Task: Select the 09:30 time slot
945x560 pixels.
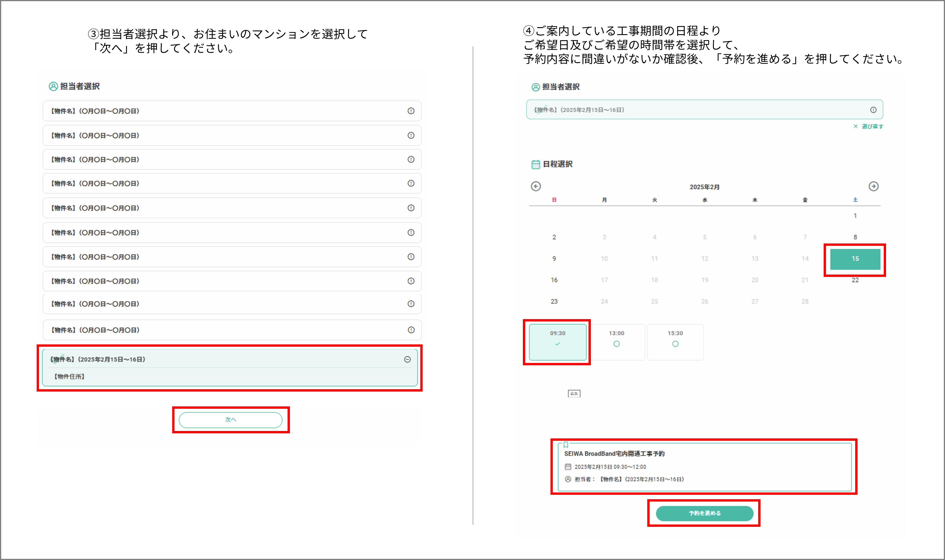Action: (x=558, y=342)
